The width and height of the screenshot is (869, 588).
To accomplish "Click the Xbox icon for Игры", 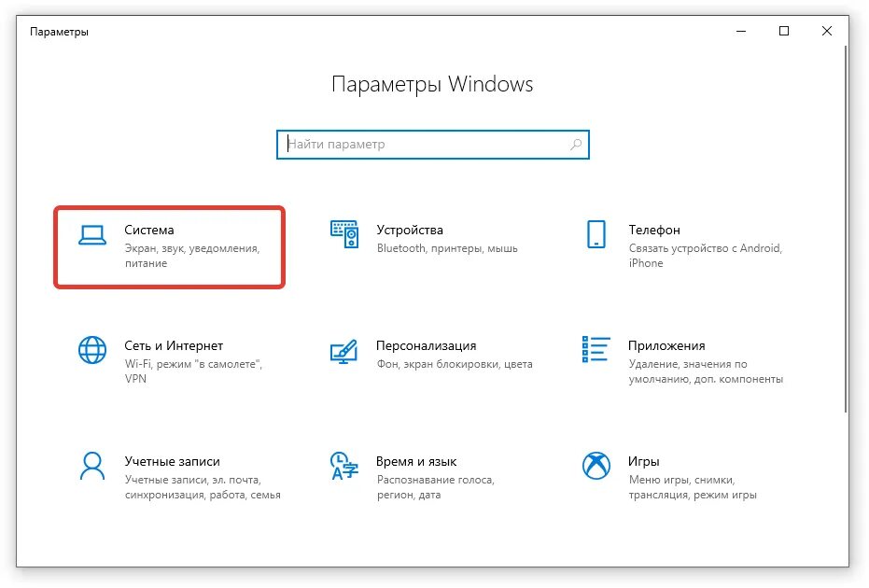I will (x=596, y=466).
